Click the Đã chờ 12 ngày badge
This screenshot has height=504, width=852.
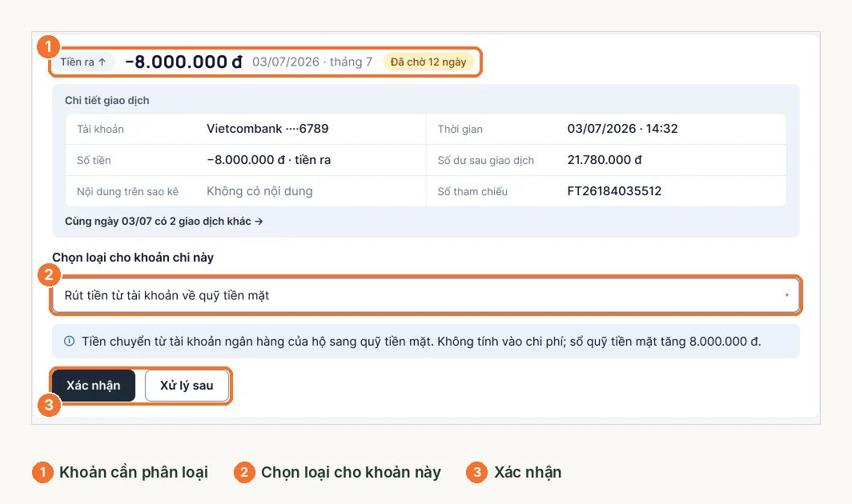pos(428,62)
